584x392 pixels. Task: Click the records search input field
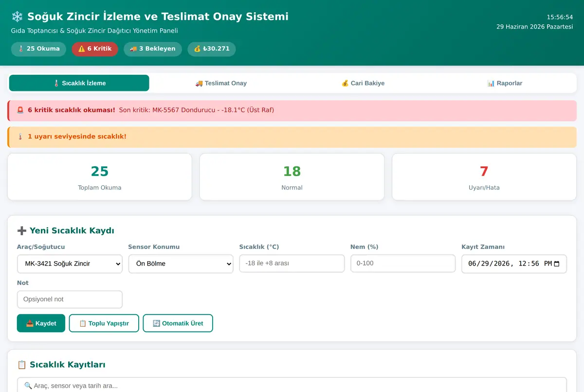(292, 385)
